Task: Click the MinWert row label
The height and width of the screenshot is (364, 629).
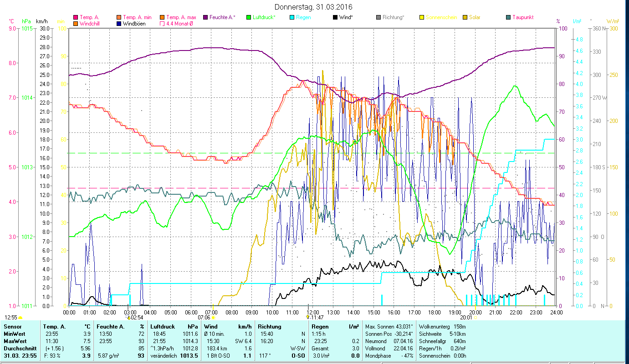Action: tap(14, 334)
